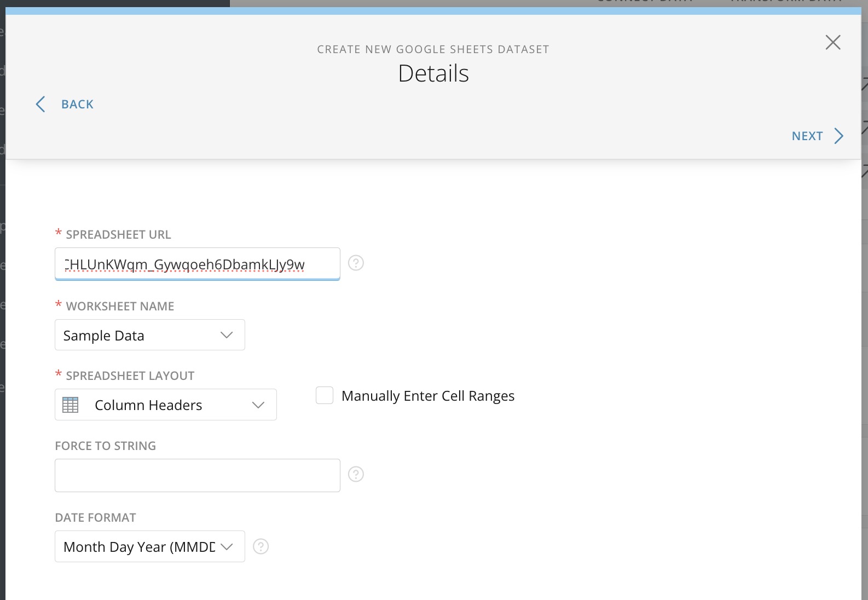Open the Force To String help icon
Viewport: 868px width, 600px height.
point(356,474)
